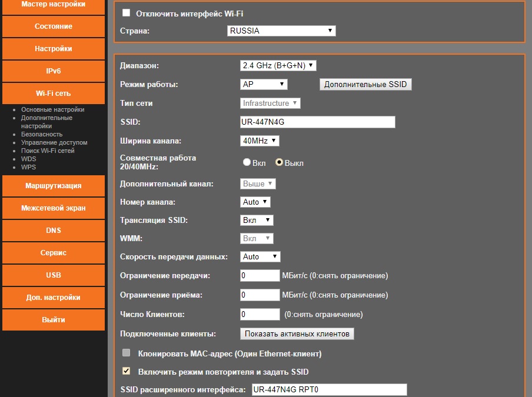Go to WDS submenu link
532x397 pixels.
click(28, 159)
